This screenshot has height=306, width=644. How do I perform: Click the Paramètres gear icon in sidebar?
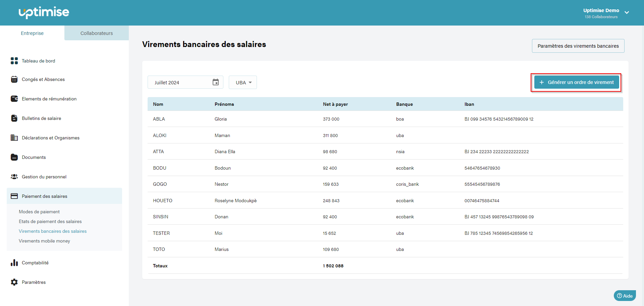[14, 282]
